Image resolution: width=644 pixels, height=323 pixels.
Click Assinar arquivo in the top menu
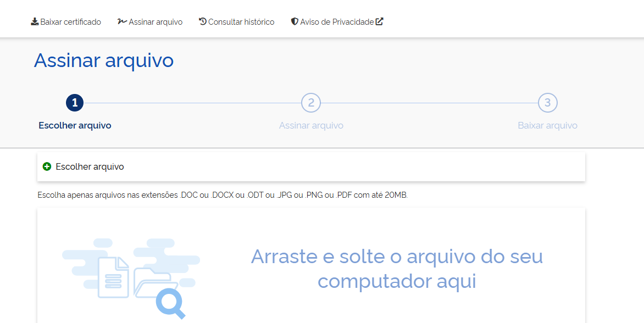click(x=149, y=22)
